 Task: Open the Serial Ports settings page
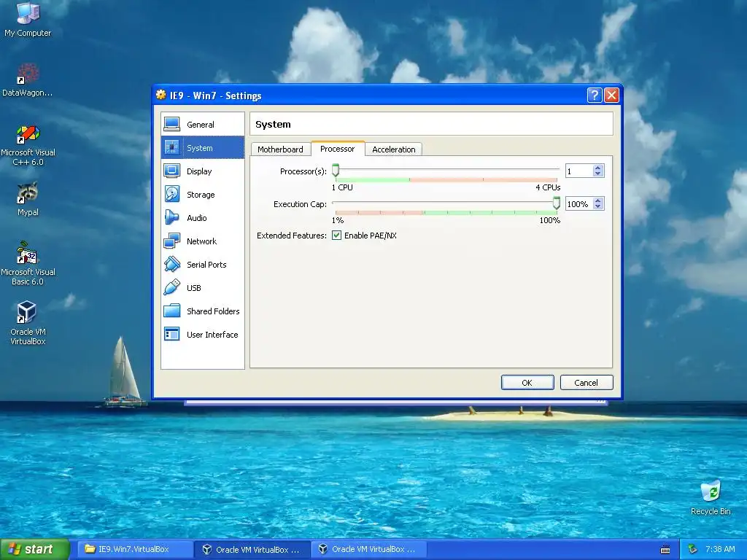pyautogui.click(x=203, y=264)
